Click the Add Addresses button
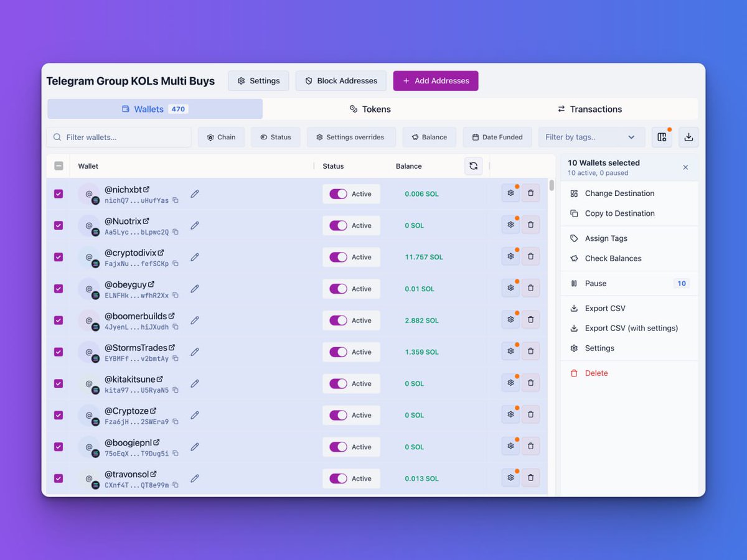This screenshot has width=747, height=560. tap(436, 81)
